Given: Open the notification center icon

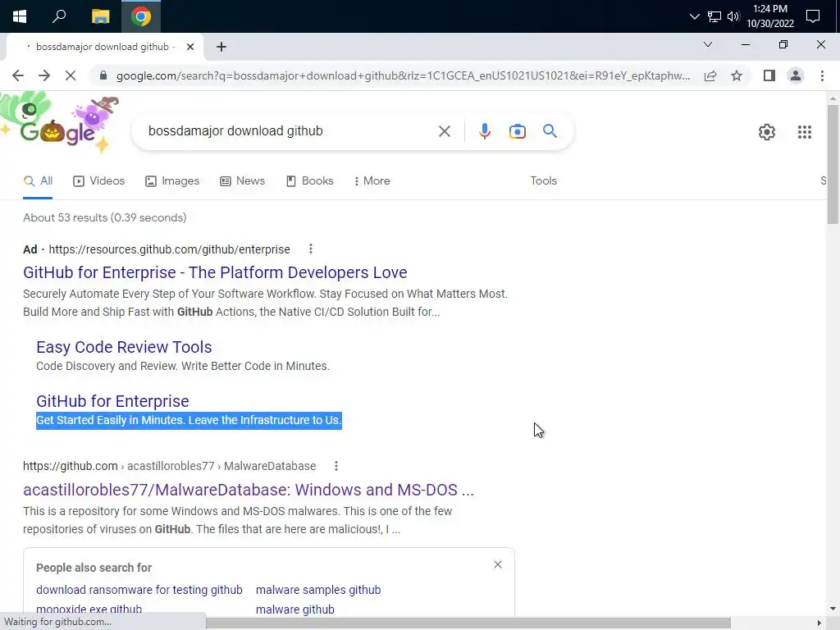Looking at the screenshot, I should [813, 16].
